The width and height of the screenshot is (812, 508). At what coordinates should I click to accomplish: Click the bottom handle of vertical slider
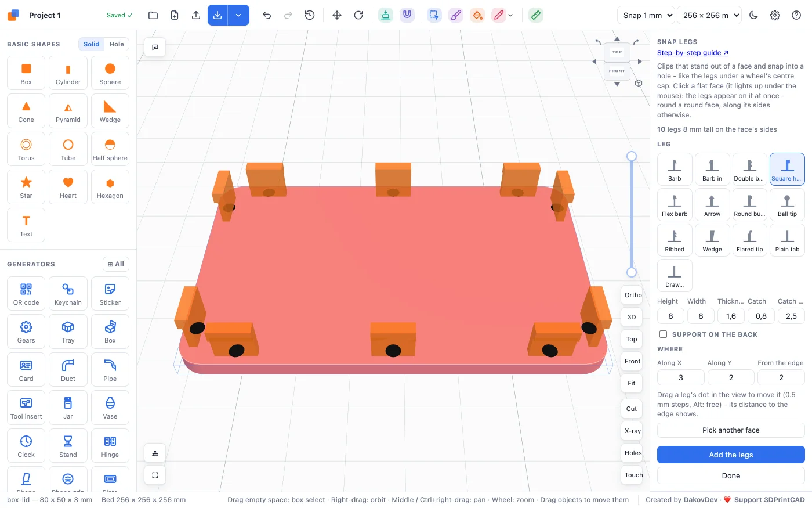[632, 272]
